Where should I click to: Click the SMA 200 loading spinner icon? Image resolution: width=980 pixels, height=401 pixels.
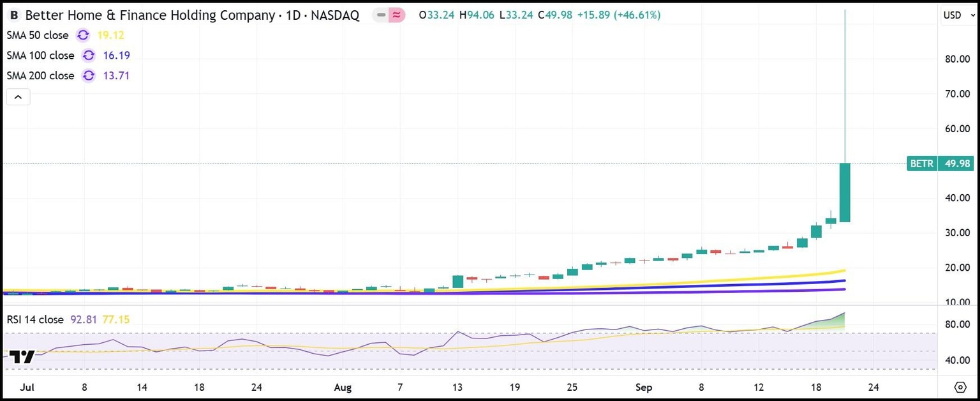pos(89,75)
